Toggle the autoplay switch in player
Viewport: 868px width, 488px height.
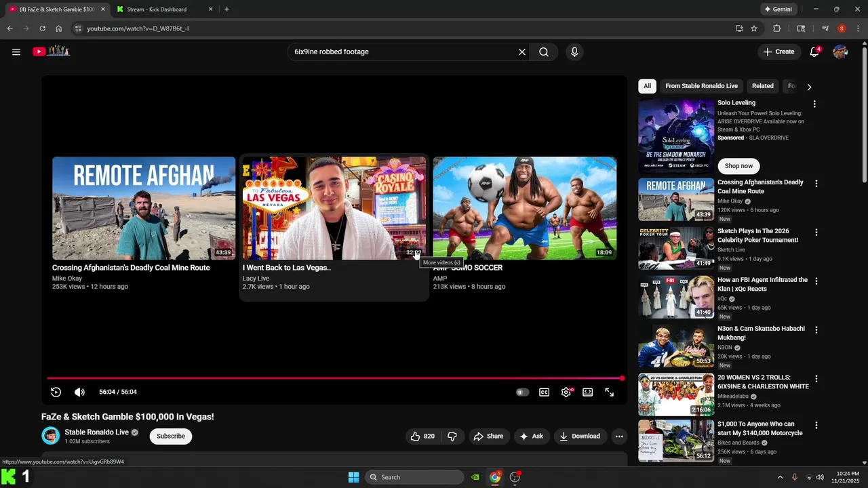pyautogui.click(x=522, y=392)
